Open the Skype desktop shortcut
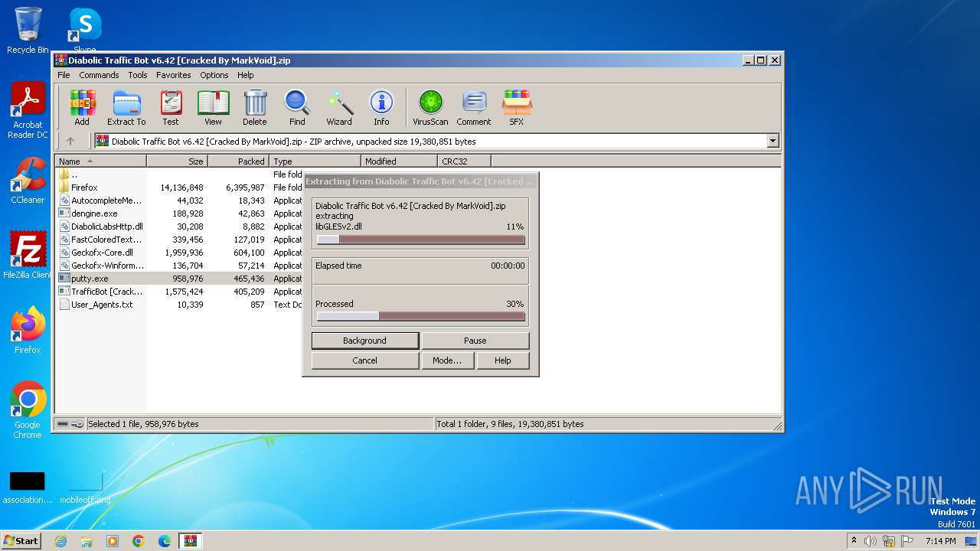 (85, 29)
